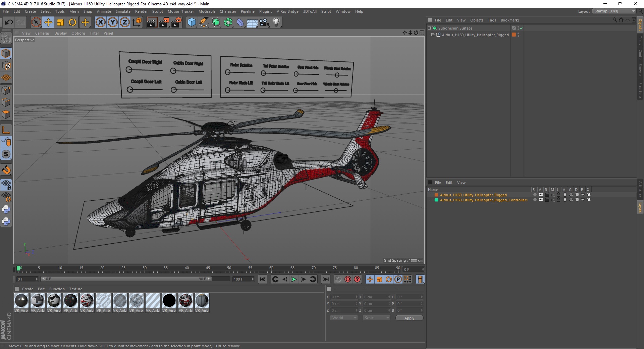Open the Deformer bend icon
The image size is (644, 349).
[x=240, y=22]
